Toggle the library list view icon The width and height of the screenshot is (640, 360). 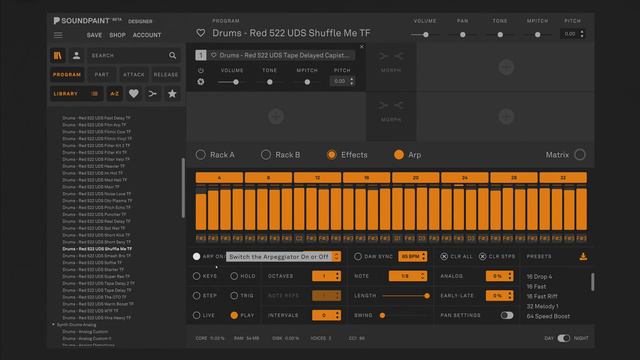pyautogui.click(x=94, y=94)
